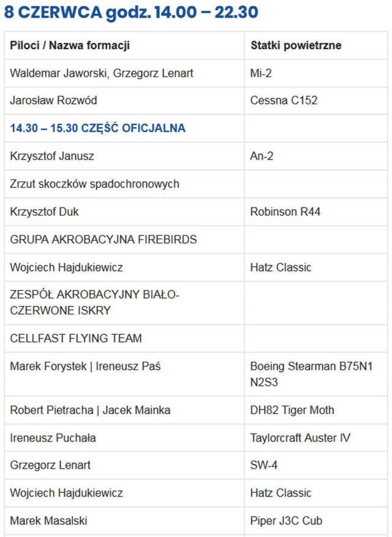Click ZESPÓŁ AKROBACYJNY BIAŁO-CZERWONE ISKRY entry
The image size is (392, 537).
[95, 303]
